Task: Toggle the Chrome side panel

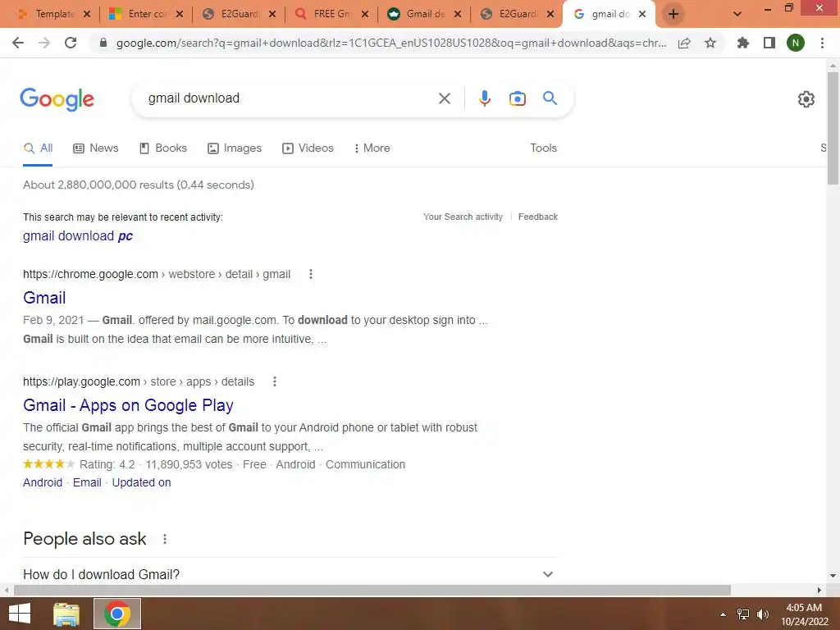Action: coord(769,43)
